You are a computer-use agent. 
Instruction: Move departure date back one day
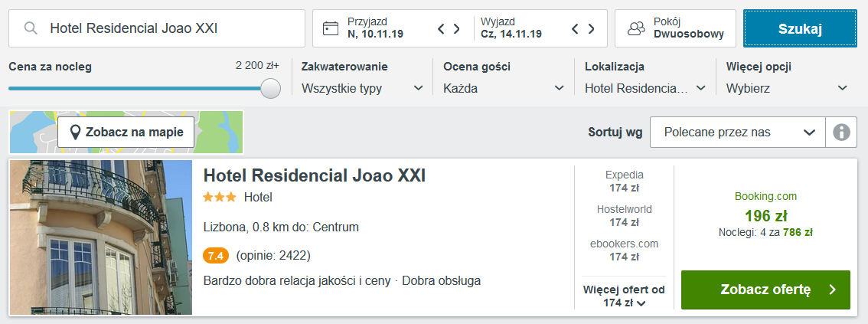pos(575,28)
